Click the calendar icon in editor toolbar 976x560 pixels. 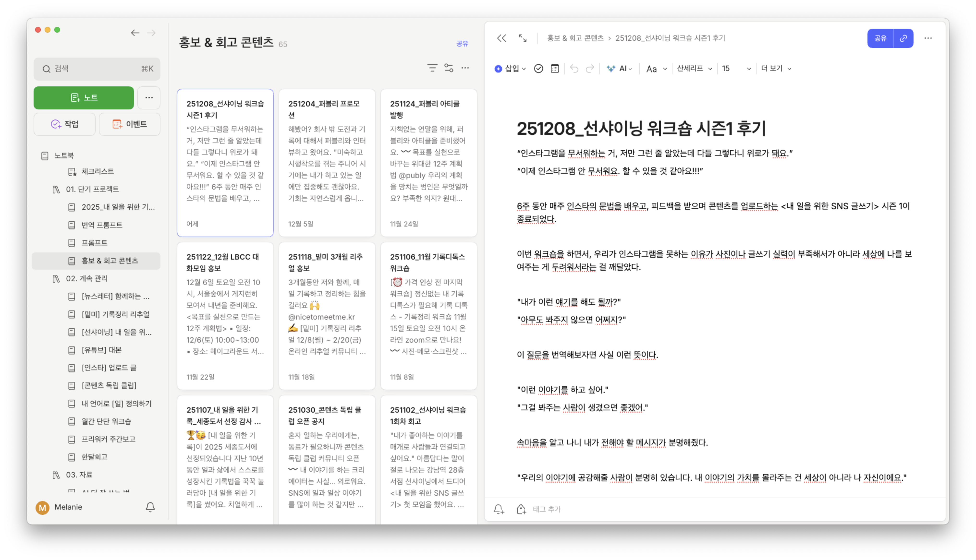coord(555,68)
